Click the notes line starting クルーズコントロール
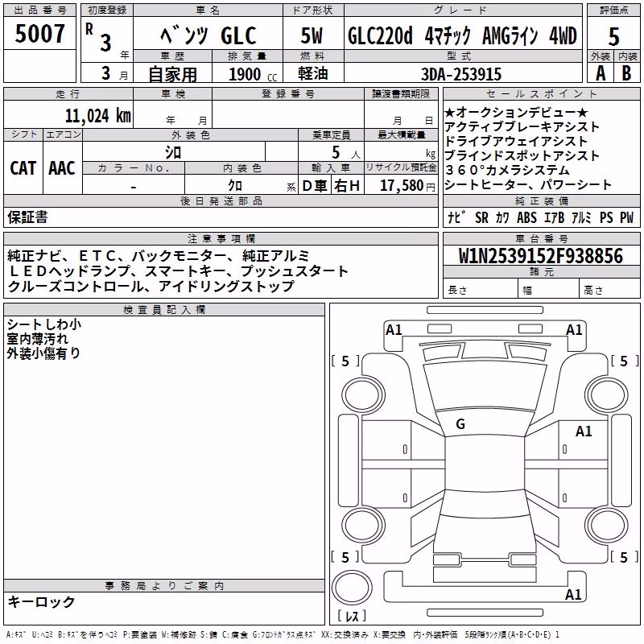 click(151, 286)
